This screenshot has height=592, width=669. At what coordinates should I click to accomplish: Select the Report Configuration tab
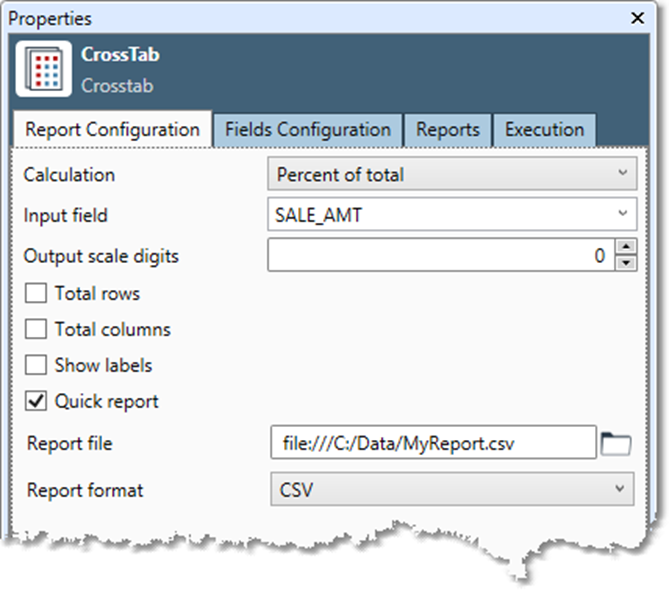pyautogui.click(x=112, y=130)
